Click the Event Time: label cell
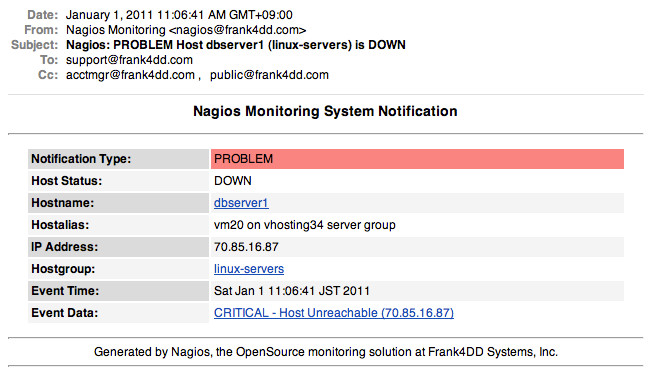The image size is (650, 380). click(118, 291)
